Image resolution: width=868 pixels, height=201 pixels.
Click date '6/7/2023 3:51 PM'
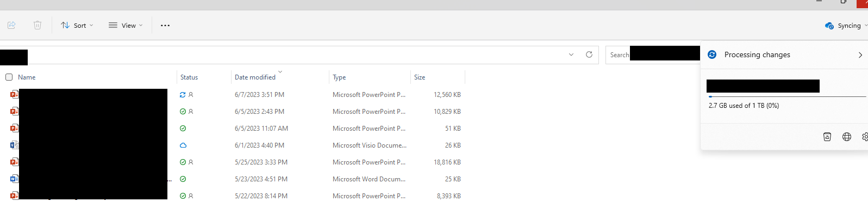pos(259,95)
